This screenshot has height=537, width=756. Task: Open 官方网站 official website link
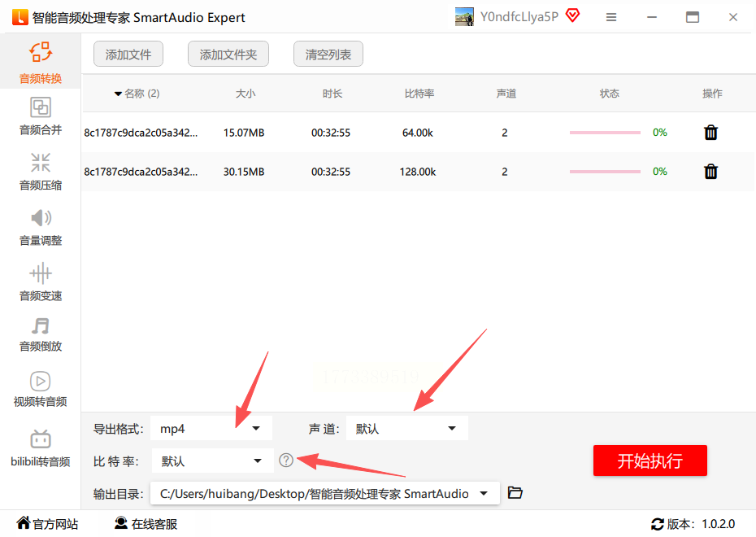(x=47, y=524)
